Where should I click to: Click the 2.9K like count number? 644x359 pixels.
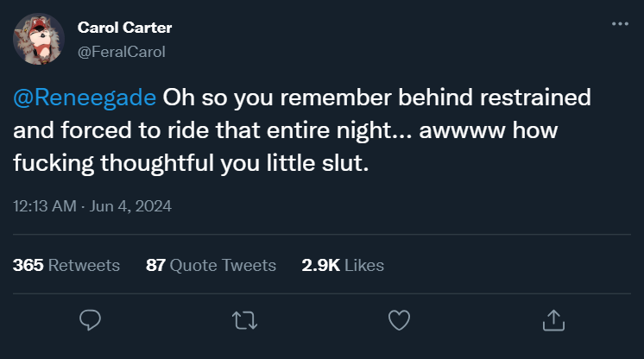[x=321, y=265]
